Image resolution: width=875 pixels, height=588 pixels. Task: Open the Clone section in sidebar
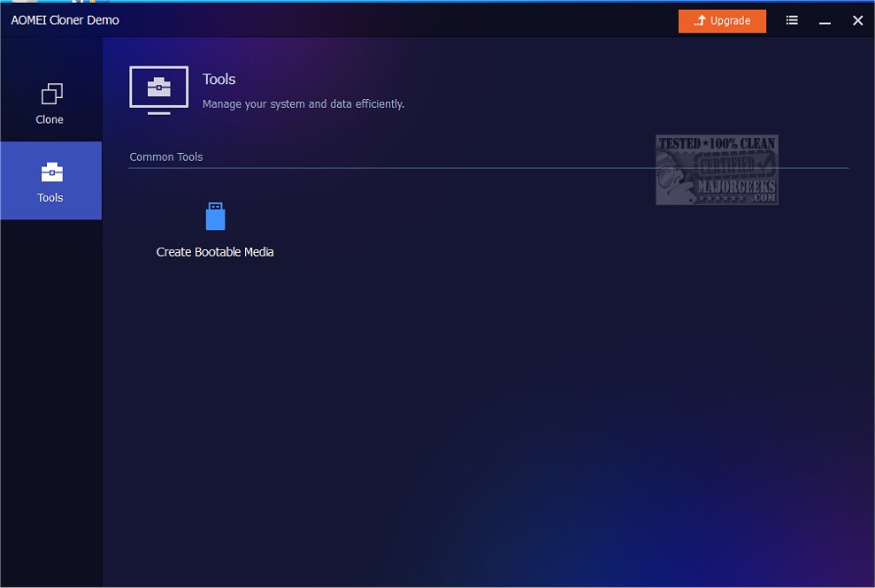pos(50,103)
